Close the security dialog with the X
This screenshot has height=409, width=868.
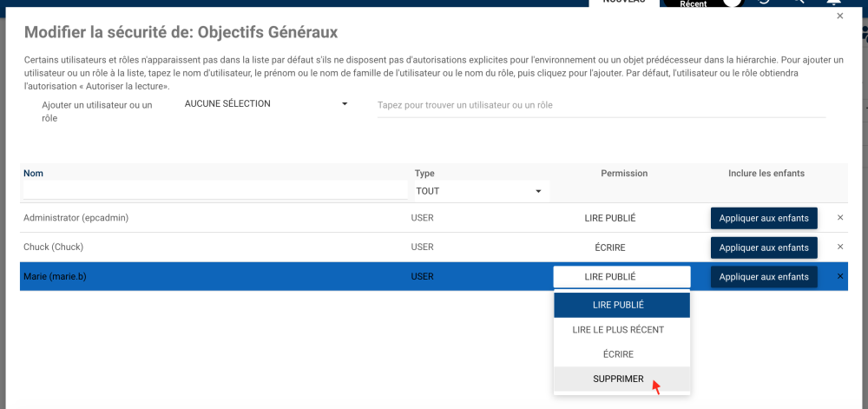838,16
